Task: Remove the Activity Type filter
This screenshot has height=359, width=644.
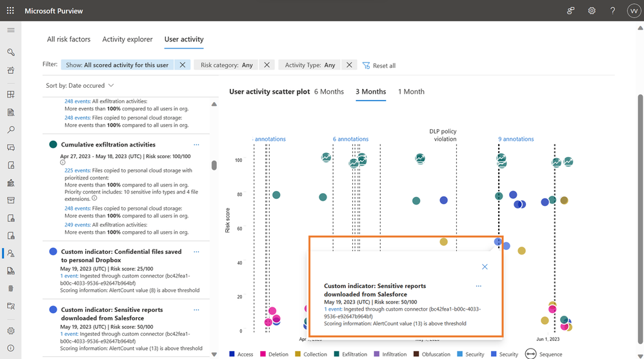Action: 349,65
